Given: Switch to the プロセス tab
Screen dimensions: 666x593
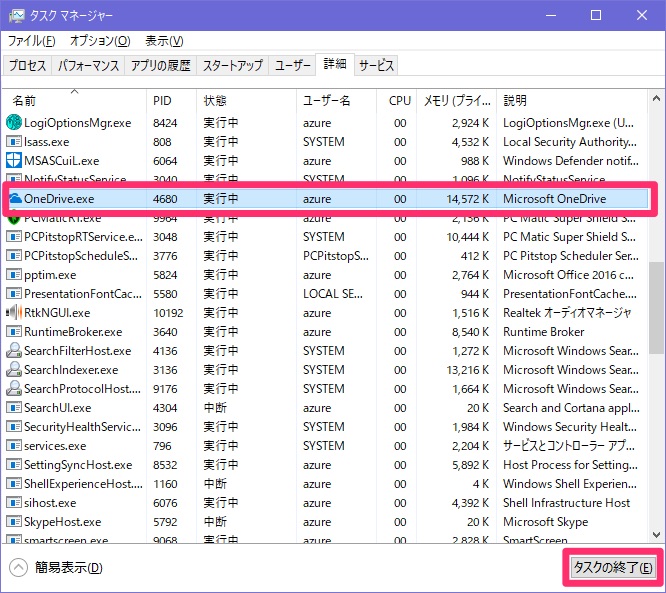Looking at the screenshot, I should [x=28, y=65].
